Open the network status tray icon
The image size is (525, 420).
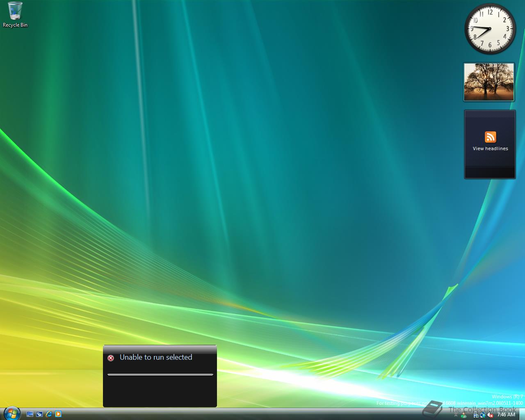click(482, 415)
